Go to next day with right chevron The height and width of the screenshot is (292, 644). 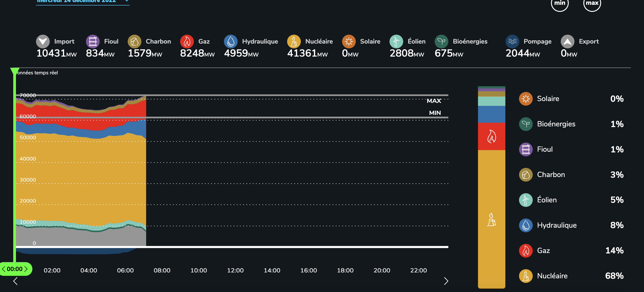[x=446, y=281]
